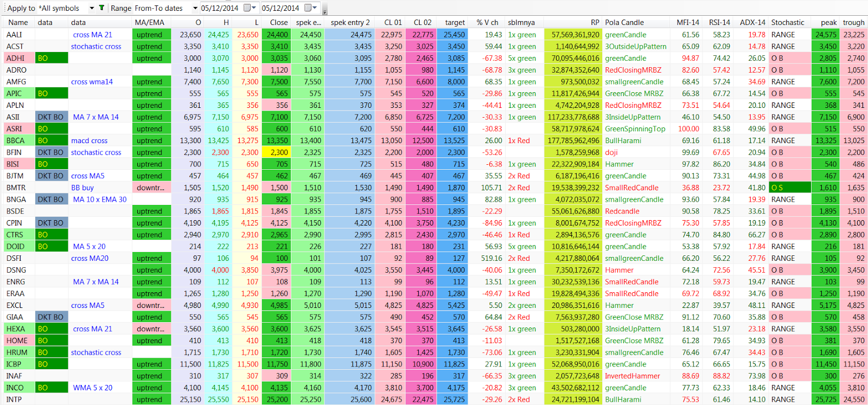Screen dimensions: 868x405
Task: Click into the second 05/12/2014 date field
Action: click(x=280, y=8)
